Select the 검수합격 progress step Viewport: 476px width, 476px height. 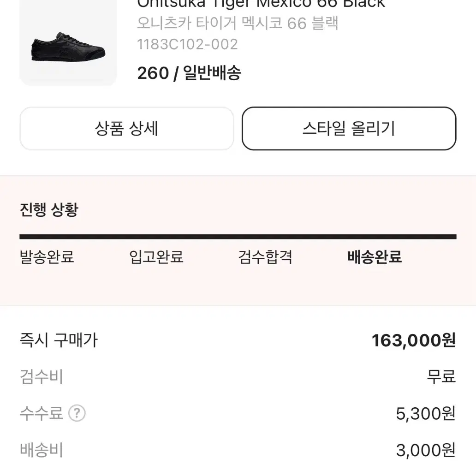(265, 257)
